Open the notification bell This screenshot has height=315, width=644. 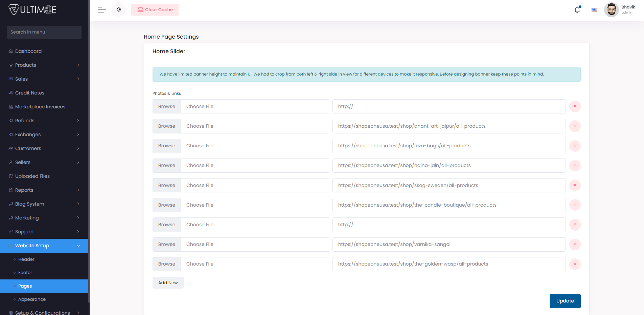pyautogui.click(x=577, y=10)
